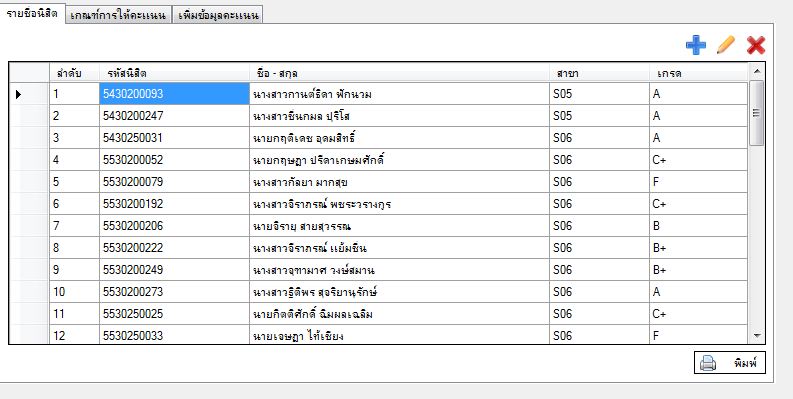Click name นางสาวกัลยา มากสุข
Viewport: 793px width, 399px height.
click(400, 182)
